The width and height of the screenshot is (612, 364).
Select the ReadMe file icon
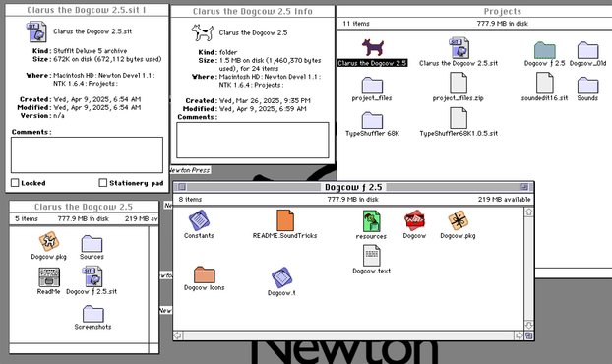(x=49, y=277)
